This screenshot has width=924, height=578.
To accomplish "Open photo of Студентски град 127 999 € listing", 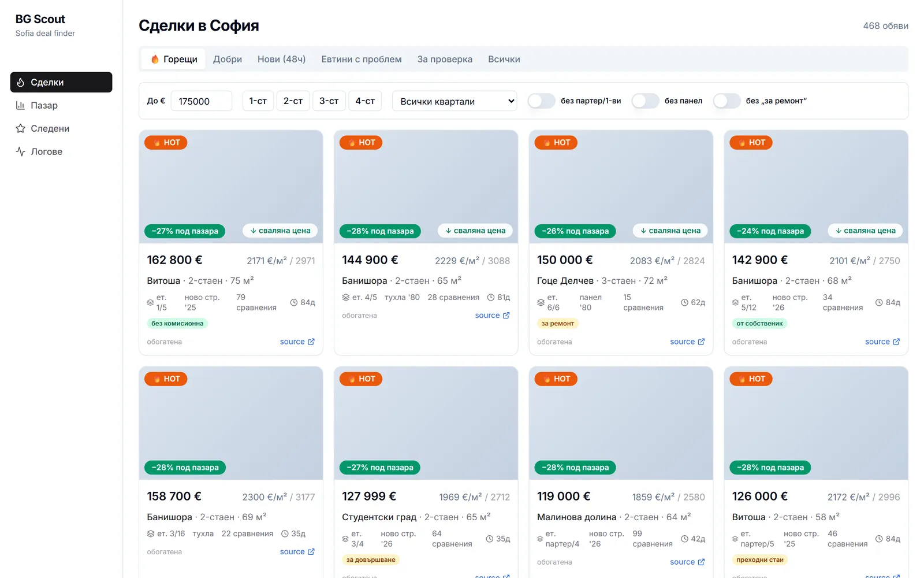I will click(426, 423).
